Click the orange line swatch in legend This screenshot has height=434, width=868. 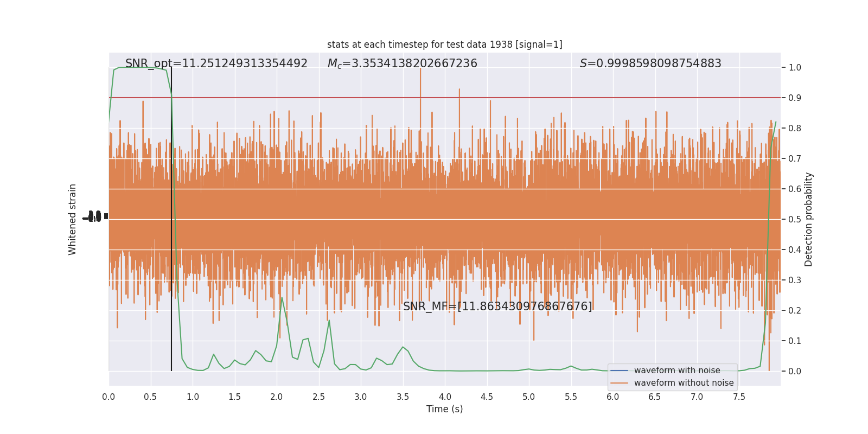pyautogui.click(x=619, y=383)
